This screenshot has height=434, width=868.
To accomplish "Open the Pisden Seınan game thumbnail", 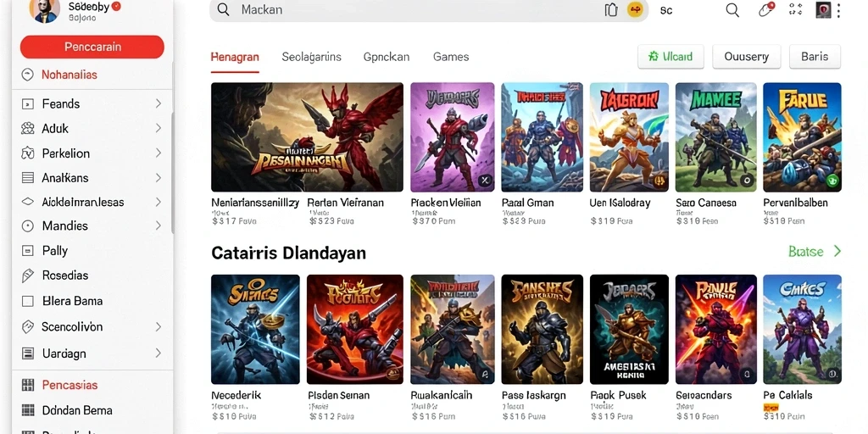I will [x=355, y=330].
